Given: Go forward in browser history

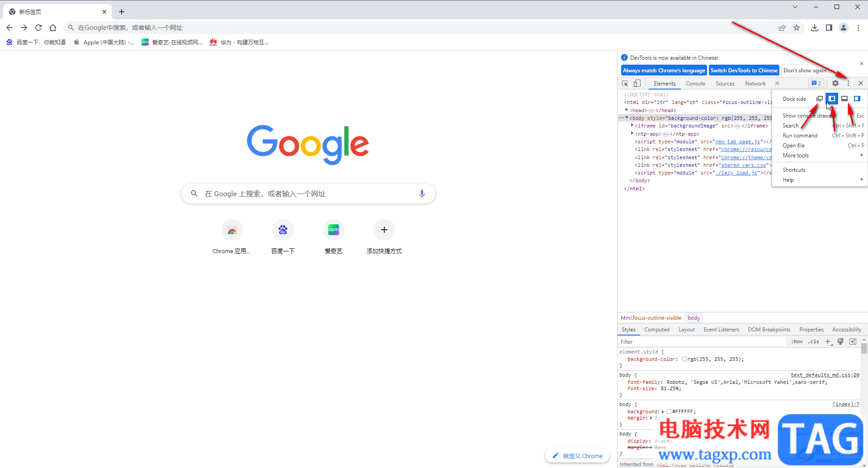Looking at the screenshot, I should coord(24,28).
